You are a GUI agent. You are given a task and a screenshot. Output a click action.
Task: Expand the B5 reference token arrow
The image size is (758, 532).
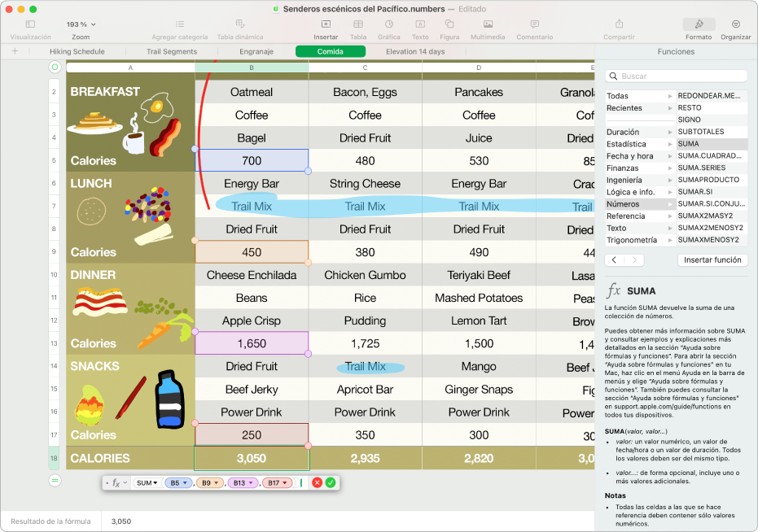point(186,482)
